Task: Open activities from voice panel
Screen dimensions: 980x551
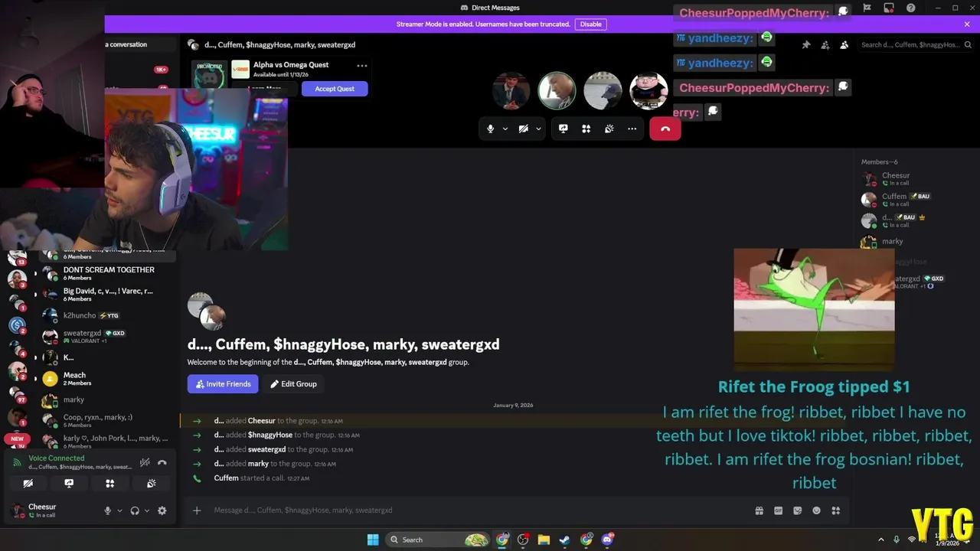Action: (x=110, y=484)
